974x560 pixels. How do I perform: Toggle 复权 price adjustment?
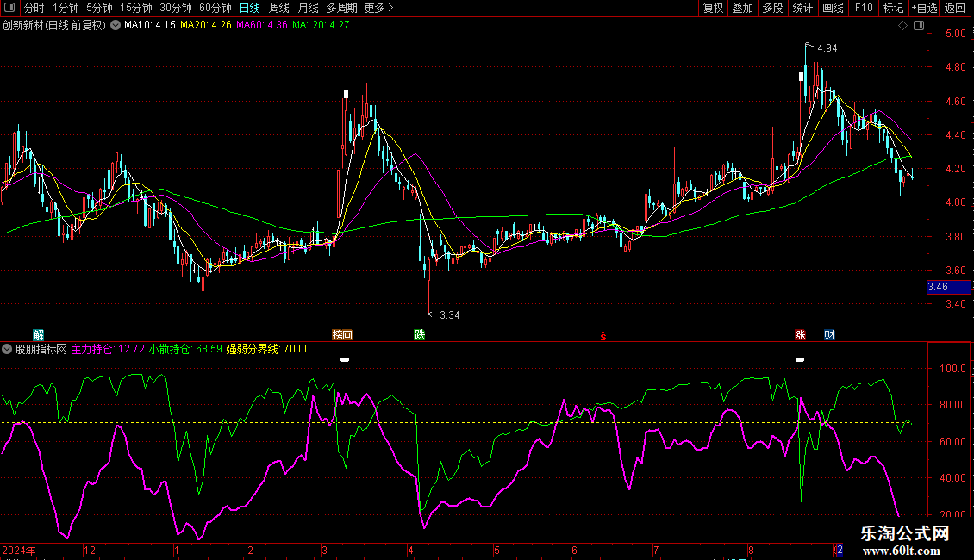(x=713, y=9)
